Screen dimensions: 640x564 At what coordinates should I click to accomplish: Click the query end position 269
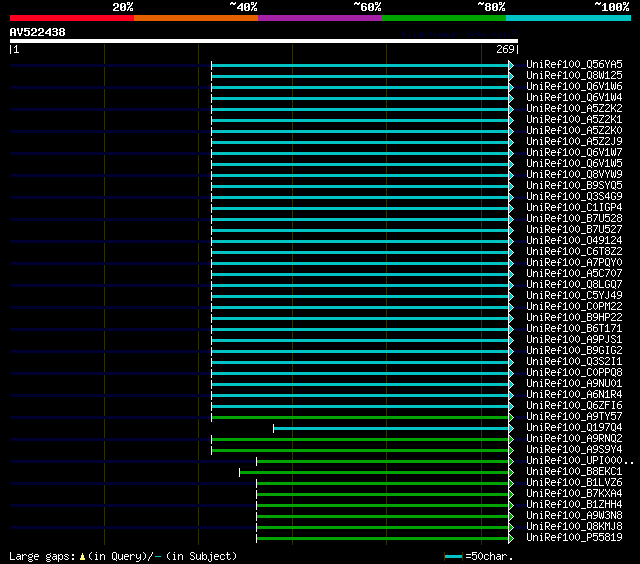coord(505,49)
